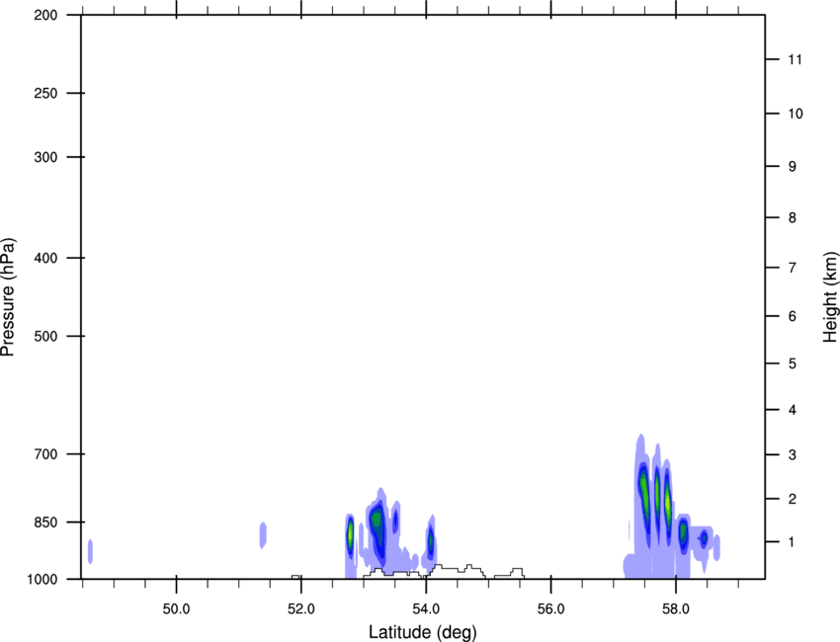
Task: Click the 11 km height label
Action: pyautogui.click(x=795, y=59)
